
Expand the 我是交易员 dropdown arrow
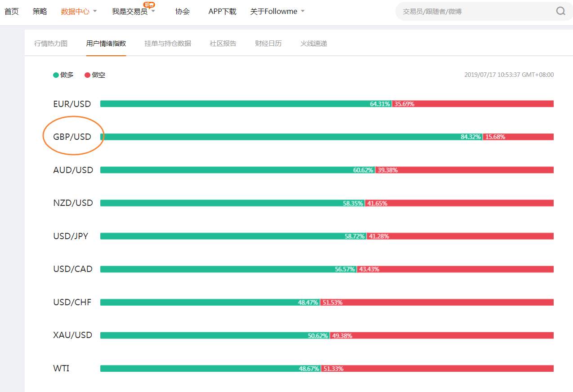point(153,11)
